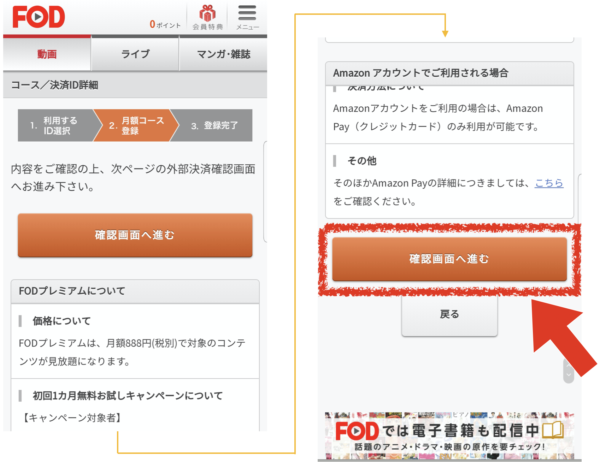This screenshot has height=462, width=600.
Task: View the 0ポイント balance
Action: [x=165, y=24]
